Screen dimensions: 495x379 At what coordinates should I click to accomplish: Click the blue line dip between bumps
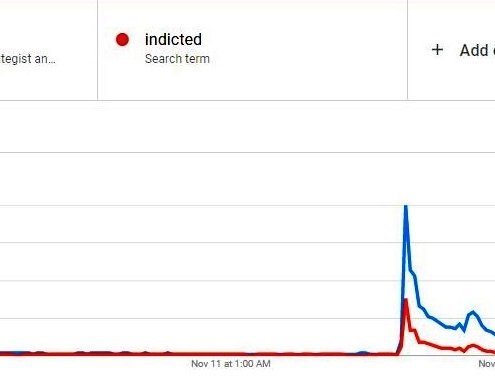(x=464, y=330)
